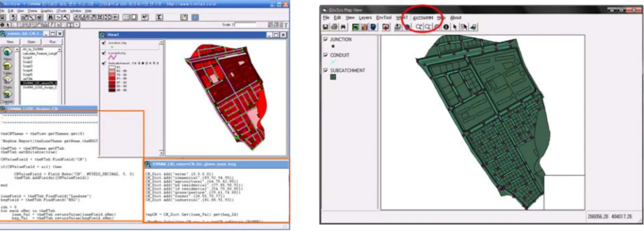Select Script1 in the script list
Screen dimensions: 644x231
[28, 58]
